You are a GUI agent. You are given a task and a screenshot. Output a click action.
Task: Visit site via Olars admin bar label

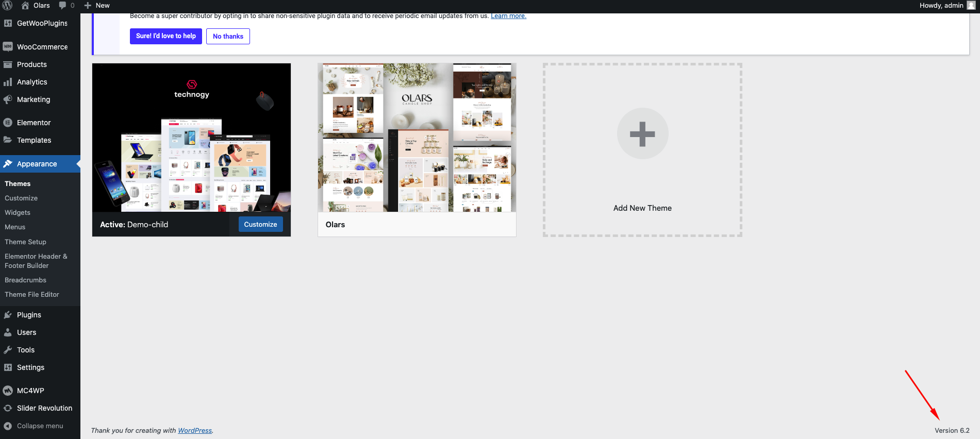pos(42,5)
